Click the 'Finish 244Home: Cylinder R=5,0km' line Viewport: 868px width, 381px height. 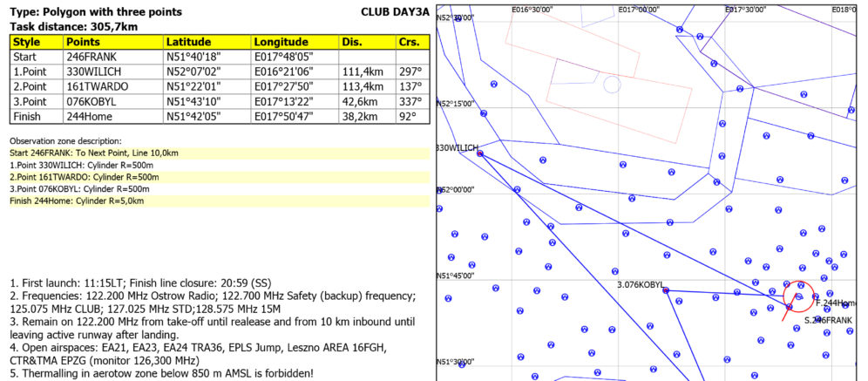coord(77,201)
